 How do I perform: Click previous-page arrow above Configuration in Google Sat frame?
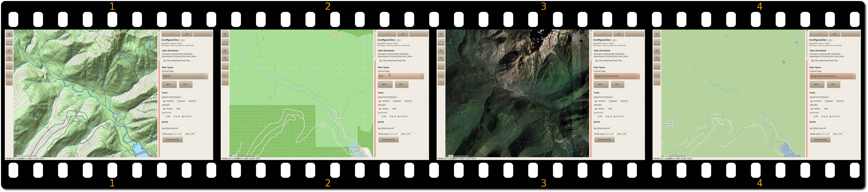(x=603, y=34)
